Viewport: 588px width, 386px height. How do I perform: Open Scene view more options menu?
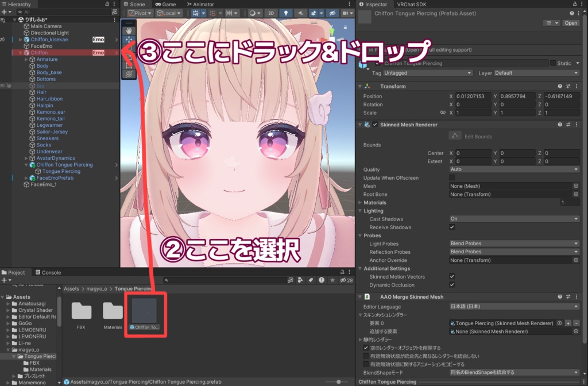tap(350, 4)
